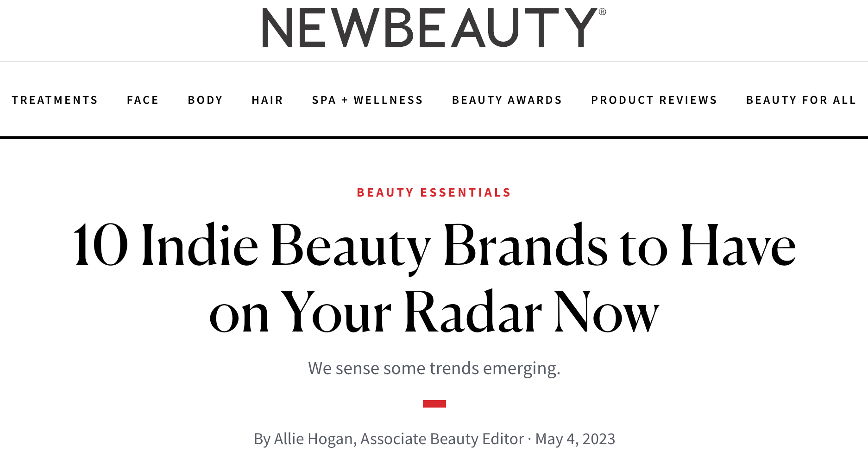Screen dimensions: 868x472
Task: Click the registered trademark symbol beside the logo
Action: (x=602, y=12)
